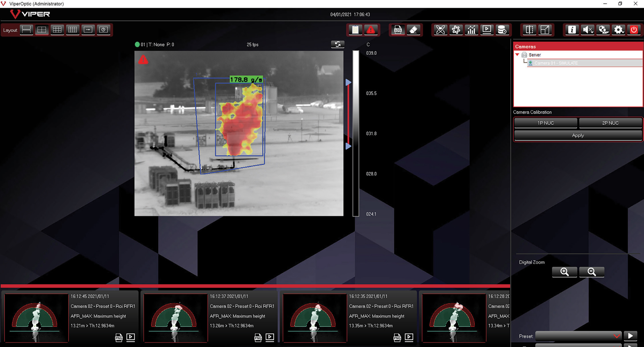Viewport: 644px width, 347px height.
Task: Open the Preset dropdown list
Action: coord(578,336)
